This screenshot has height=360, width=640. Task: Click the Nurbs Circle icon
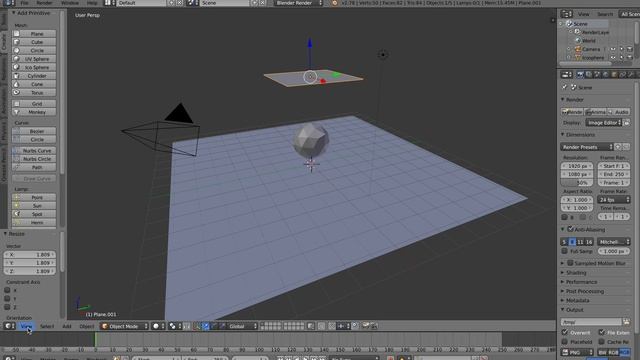(16, 159)
